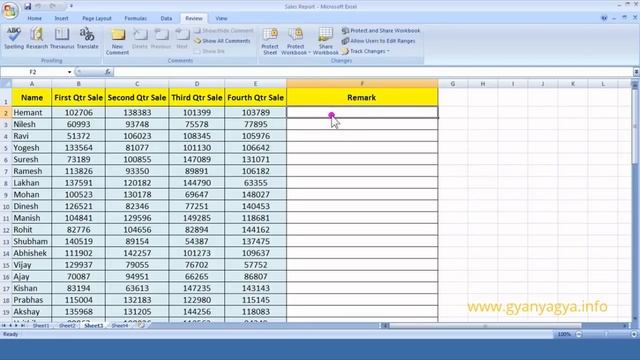Click Allow Users to Edit Ranges
This screenshot has width=640, height=360.
pyautogui.click(x=378, y=41)
